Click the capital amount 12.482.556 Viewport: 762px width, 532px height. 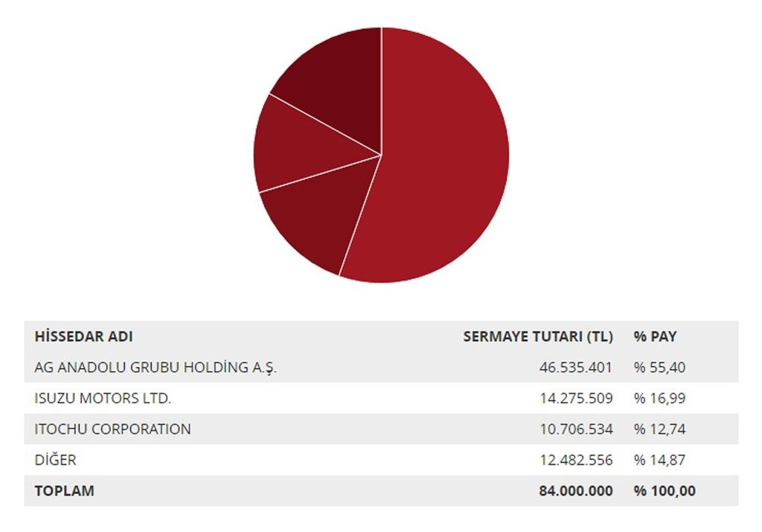coord(576,460)
